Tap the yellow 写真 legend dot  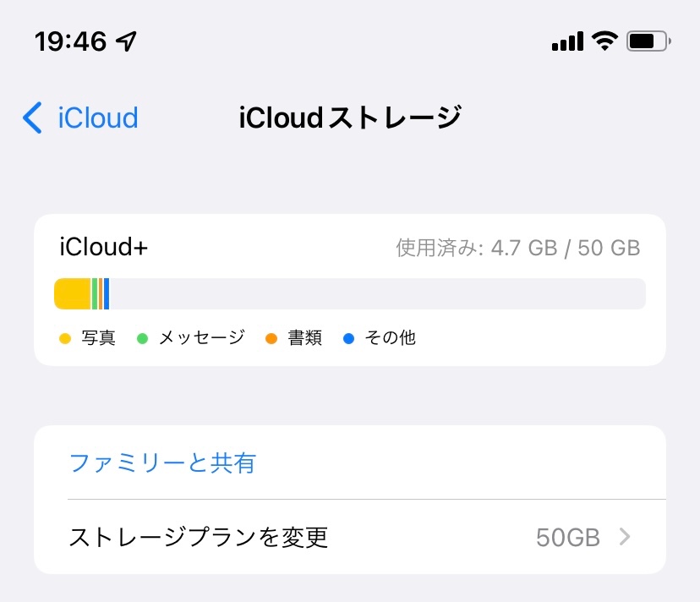coord(65,339)
